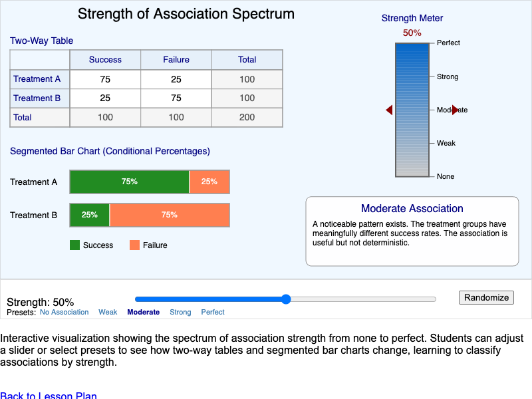The width and height of the screenshot is (532, 399).
Task: Click the red 50% meter value label
Action: [412, 31]
